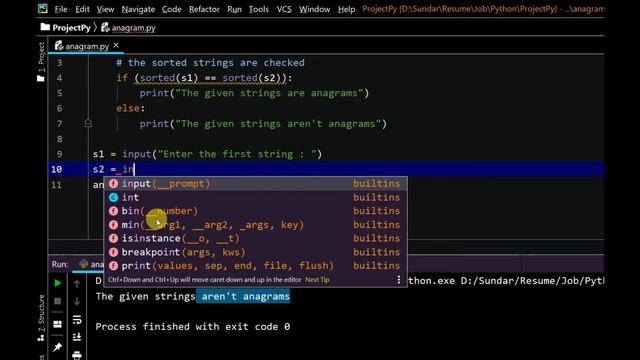Open the Navigate menu

pos(138,9)
